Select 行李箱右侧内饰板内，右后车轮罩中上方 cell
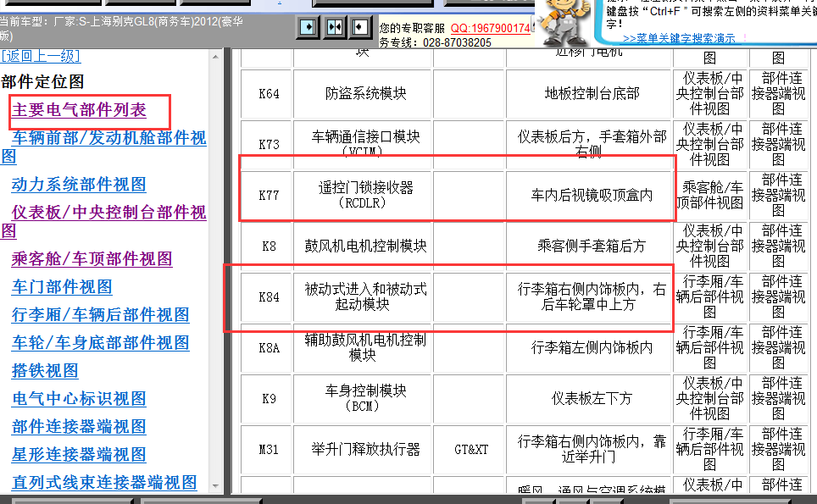Image resolution: width=817 pixels, height=504 pixels. [589, 296]
